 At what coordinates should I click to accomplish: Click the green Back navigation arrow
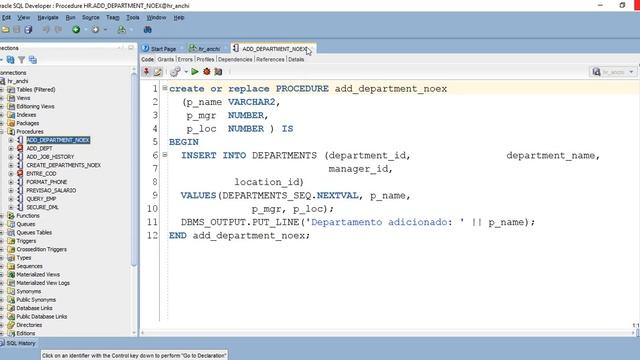(x=76, y=29)
